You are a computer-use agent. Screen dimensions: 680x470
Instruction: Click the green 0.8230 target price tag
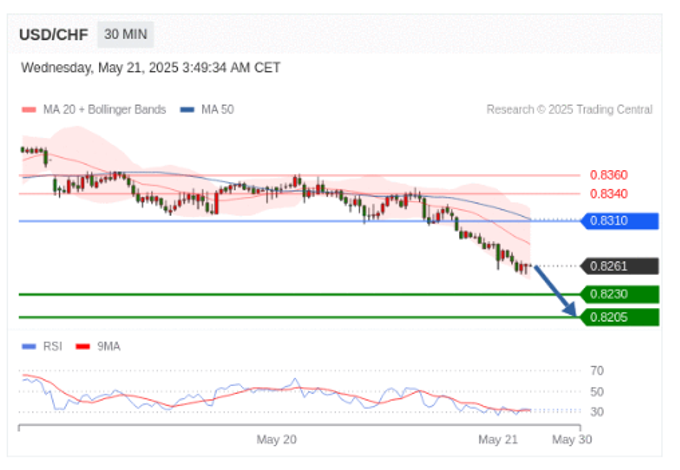pos(620,294)
